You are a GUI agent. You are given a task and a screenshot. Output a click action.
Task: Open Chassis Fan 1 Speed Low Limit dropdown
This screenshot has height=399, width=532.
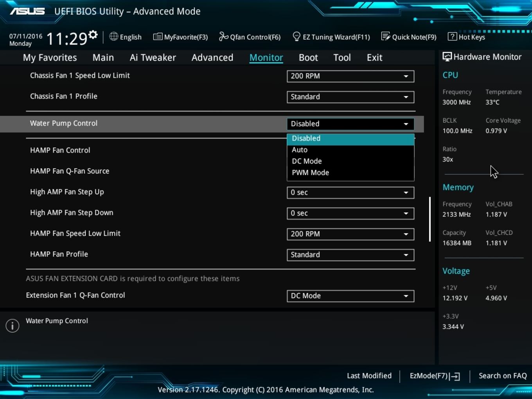pyautogui.click(x=350, y=76)
